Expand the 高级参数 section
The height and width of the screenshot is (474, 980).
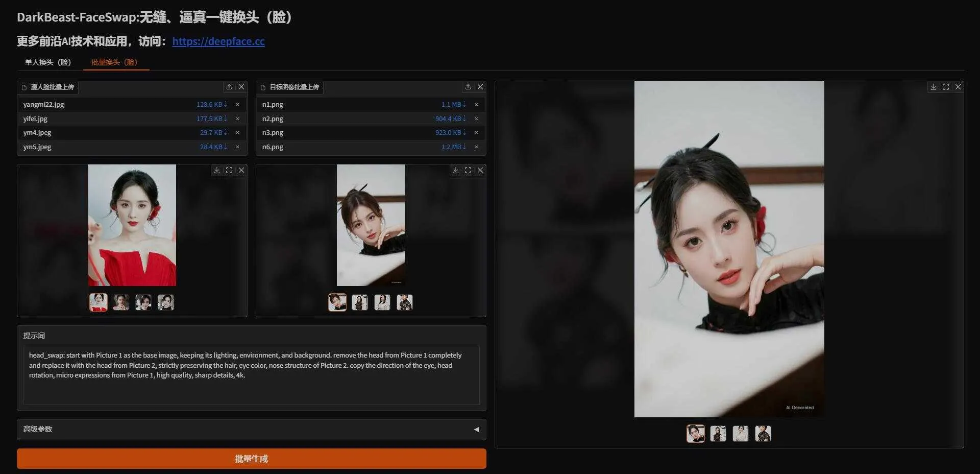[x=476, y=430]
